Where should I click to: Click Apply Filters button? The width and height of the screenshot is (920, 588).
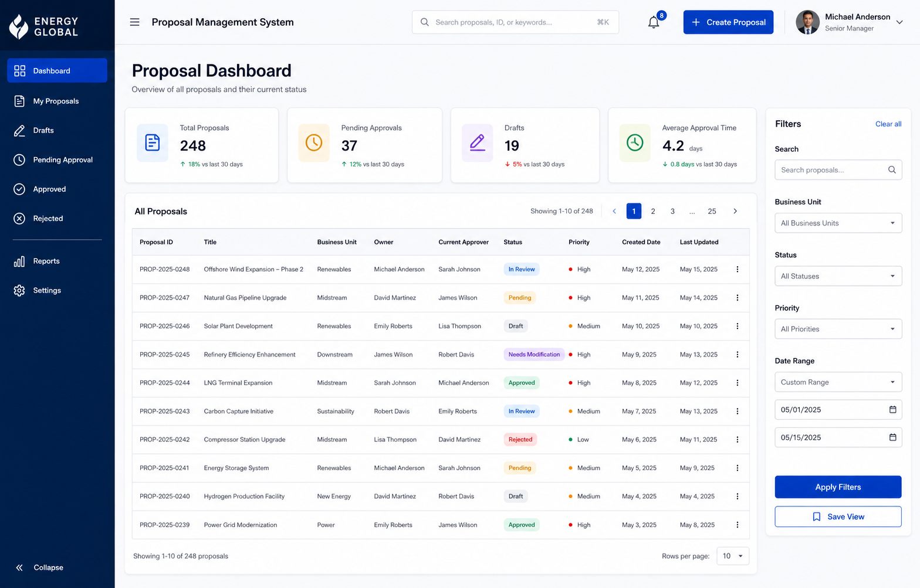tap(838, 487)
